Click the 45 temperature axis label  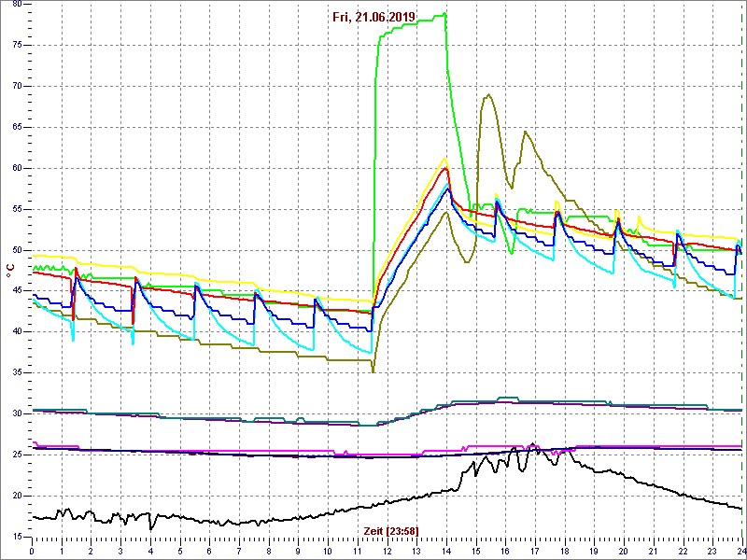[16, 291]
